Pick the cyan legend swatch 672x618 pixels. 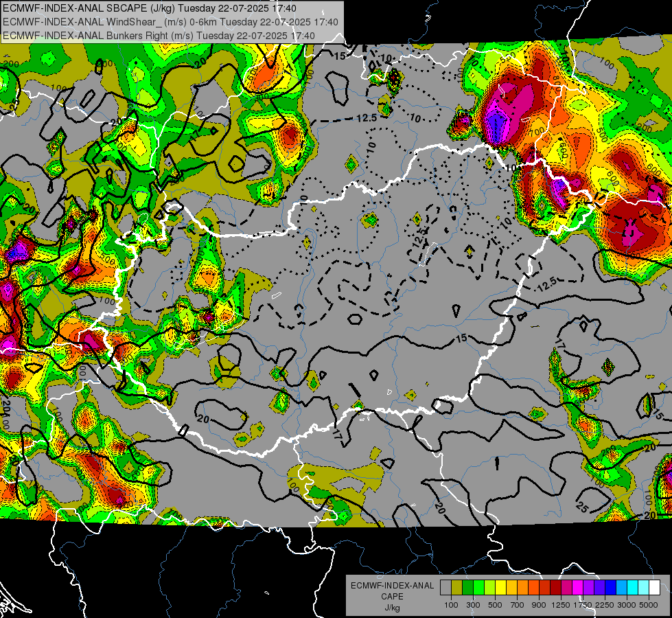tap(633, 587)
